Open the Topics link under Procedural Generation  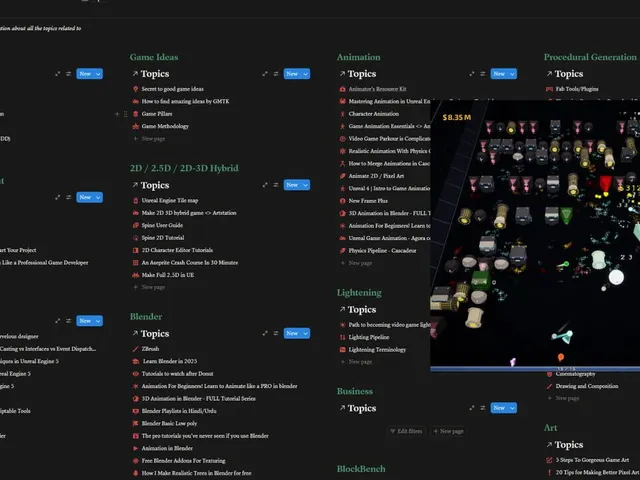[564, 74]
